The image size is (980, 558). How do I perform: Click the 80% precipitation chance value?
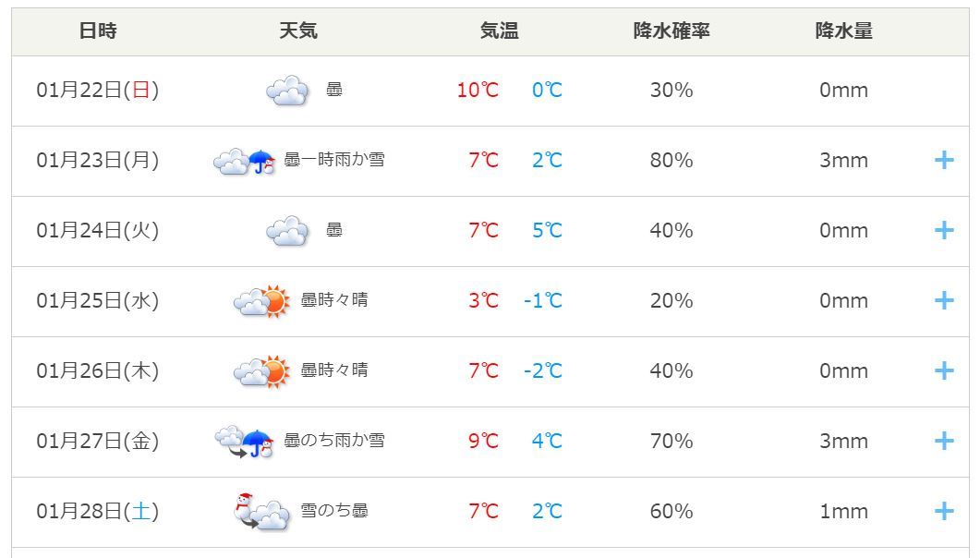coord(671,161)
